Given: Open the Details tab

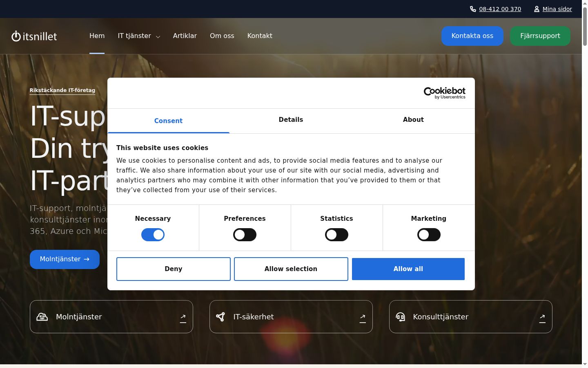Looking at the screenshot, I should tap(291, 120).
